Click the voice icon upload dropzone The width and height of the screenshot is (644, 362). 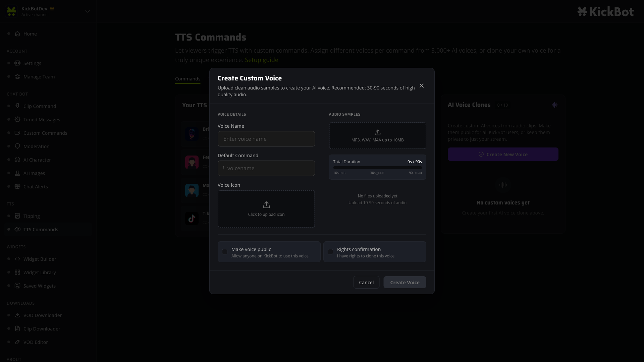pyautogui.click(x=266, y=209)
